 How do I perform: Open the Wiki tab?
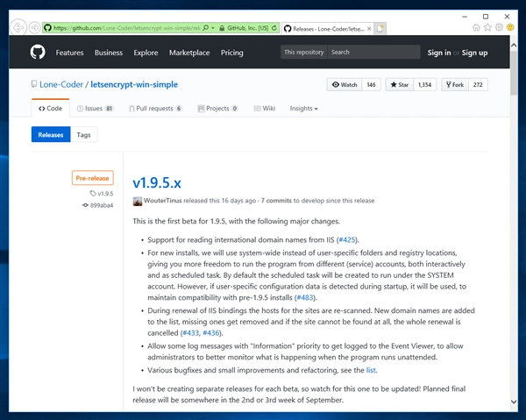pos(265,109)
